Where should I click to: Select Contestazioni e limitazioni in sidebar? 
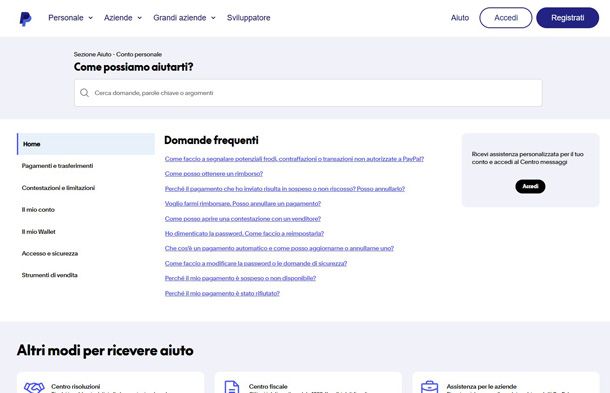(x=58, y=188)
